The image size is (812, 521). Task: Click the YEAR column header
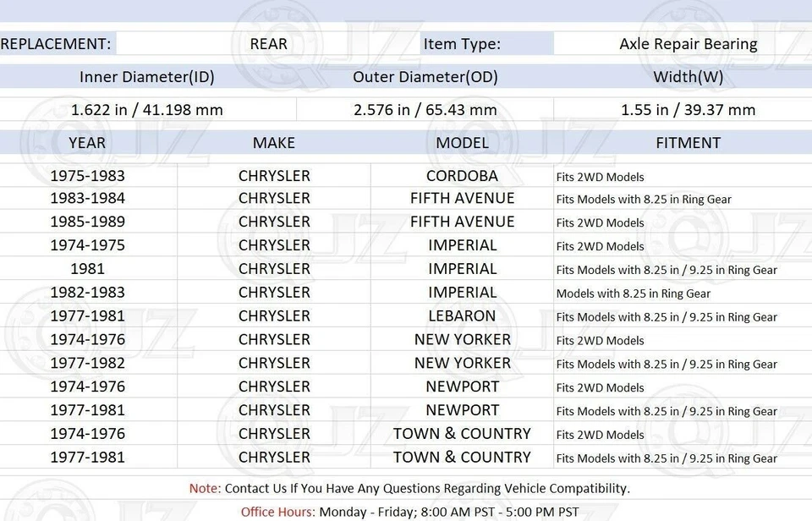[86, 142]
